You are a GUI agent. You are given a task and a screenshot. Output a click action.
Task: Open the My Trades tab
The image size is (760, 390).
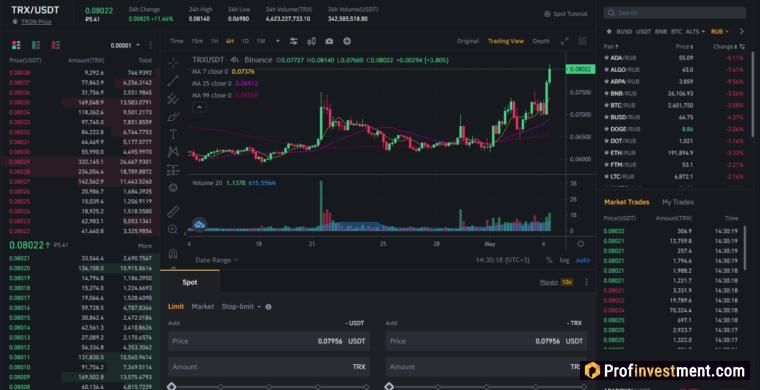(678, 202)
